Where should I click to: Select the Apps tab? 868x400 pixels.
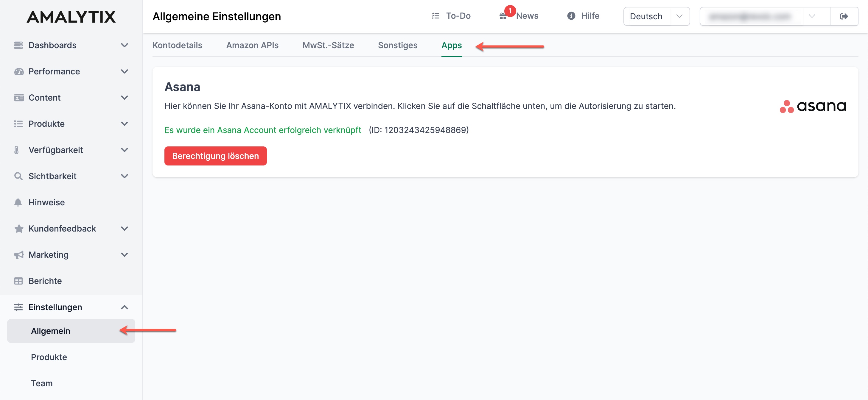point(452,46)
